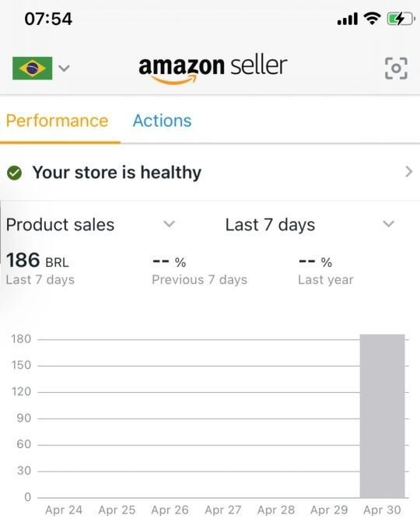Image resolution: width=420 pixels, height=529 pixels.
Task: Tap the Brazil flag marketplace icon
Action: pos(33,68)
